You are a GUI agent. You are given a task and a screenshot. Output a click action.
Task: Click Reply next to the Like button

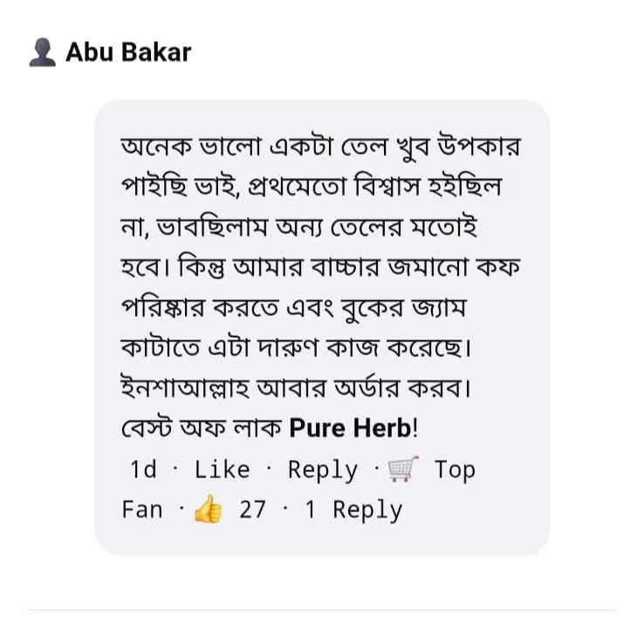point(323,470)
